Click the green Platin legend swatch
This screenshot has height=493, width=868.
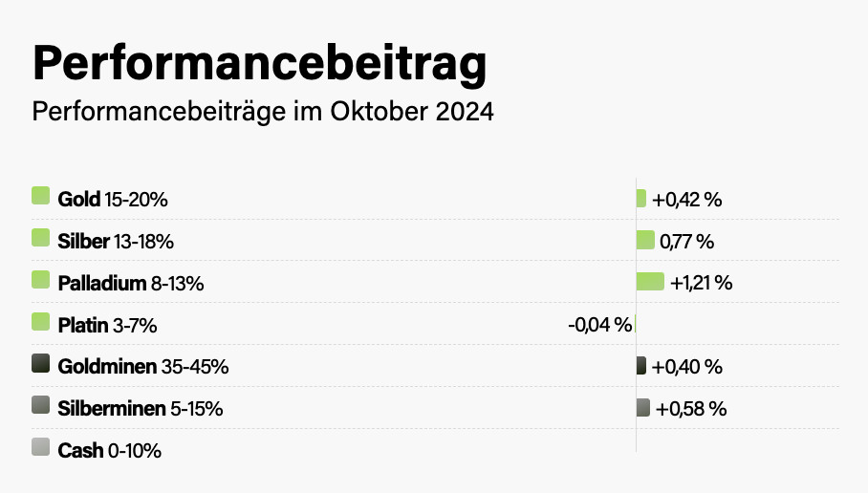point(40,322)
